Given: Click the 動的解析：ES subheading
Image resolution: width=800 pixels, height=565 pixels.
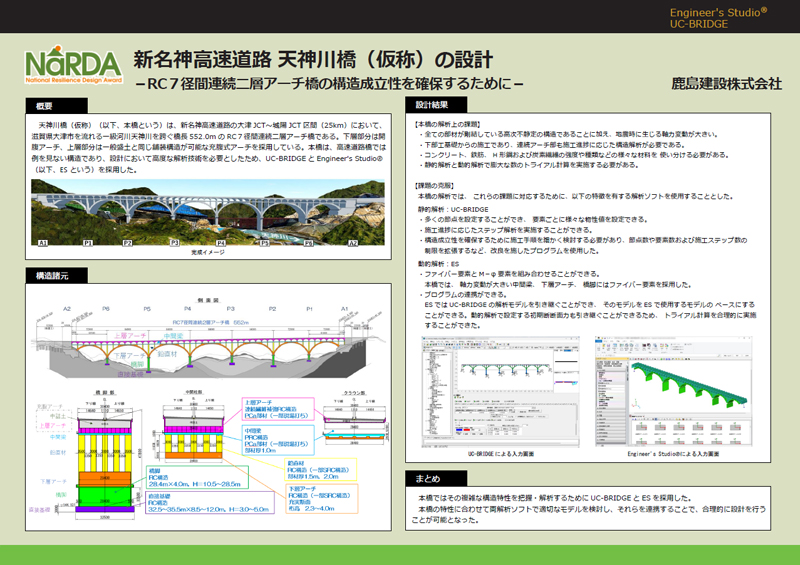Looking at the screenshot, I should click(x=438, y=264).
